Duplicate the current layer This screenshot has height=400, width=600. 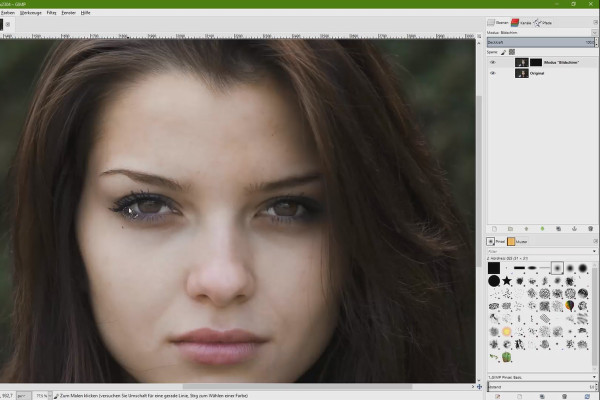558,229
